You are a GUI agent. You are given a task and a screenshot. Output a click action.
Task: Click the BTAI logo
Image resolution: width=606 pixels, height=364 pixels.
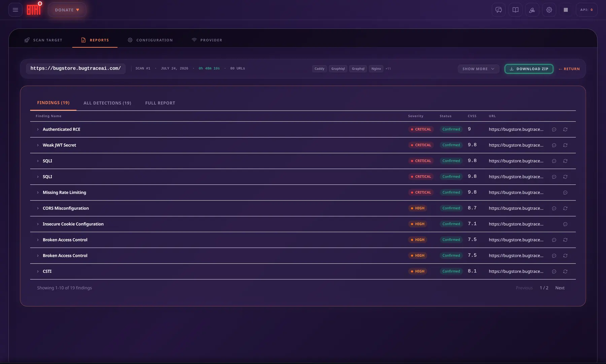34,9
